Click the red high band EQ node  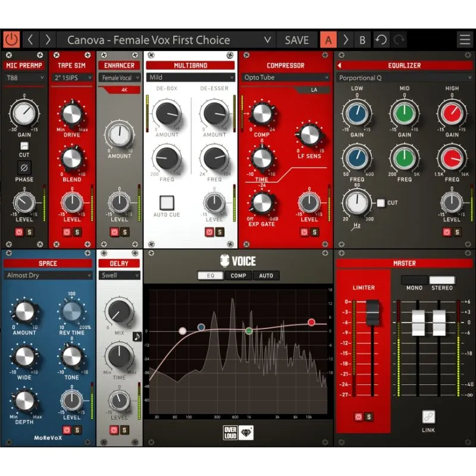(x=311, y=322)
